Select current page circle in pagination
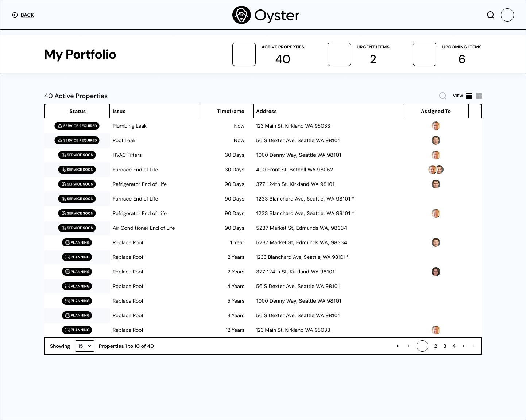The width and height of the screenshot is (526, 420). pos(422,346)
